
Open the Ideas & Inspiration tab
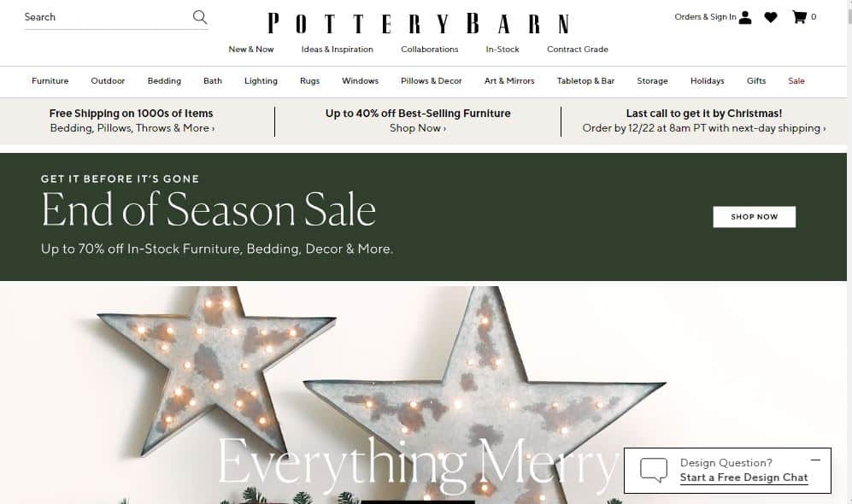(338, 50)
